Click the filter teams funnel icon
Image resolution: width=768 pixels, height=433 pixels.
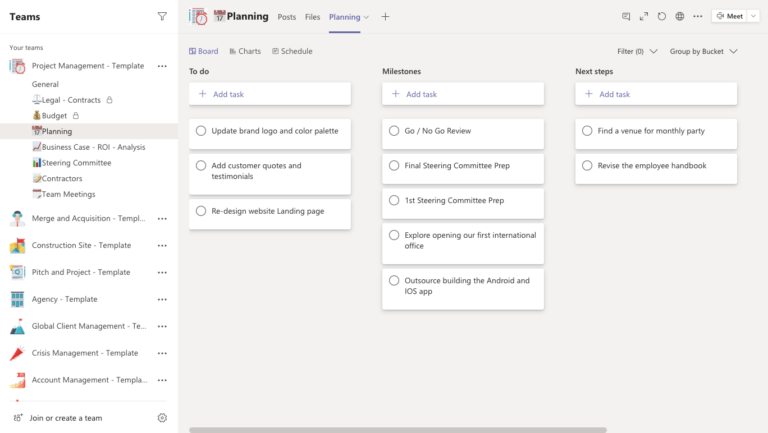(x=162, y=16)
